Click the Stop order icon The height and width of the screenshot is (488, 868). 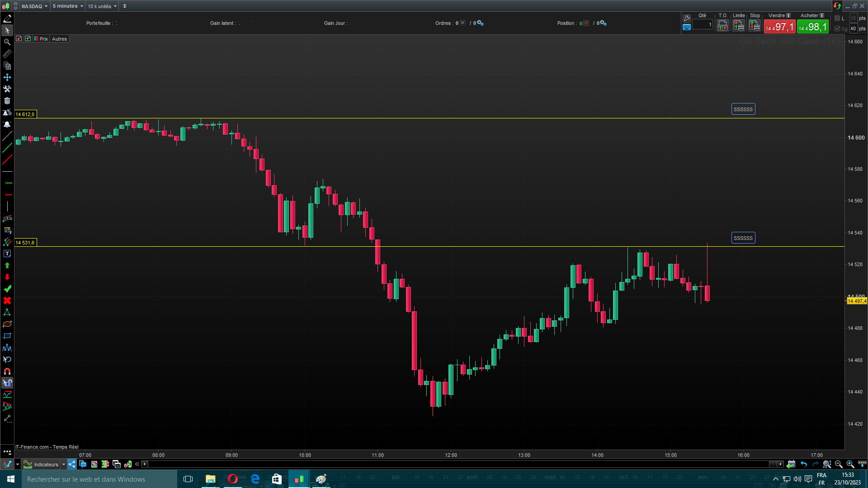tap(754, 26)
